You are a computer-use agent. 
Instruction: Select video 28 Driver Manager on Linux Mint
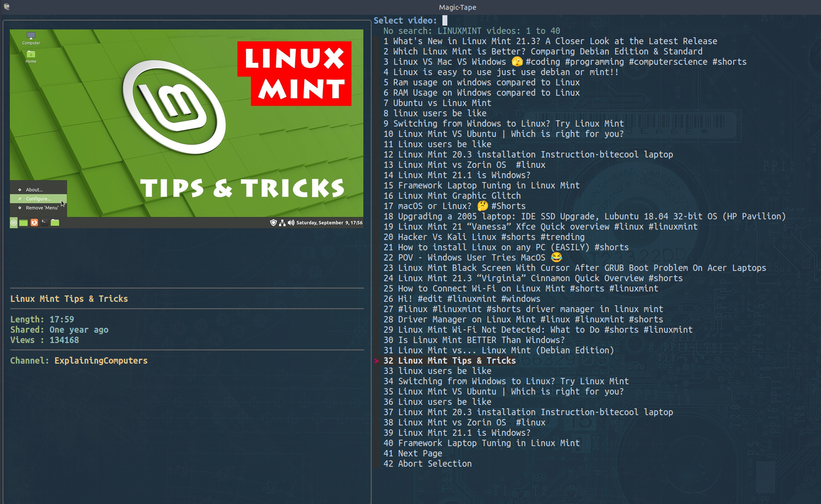point(523,319)
